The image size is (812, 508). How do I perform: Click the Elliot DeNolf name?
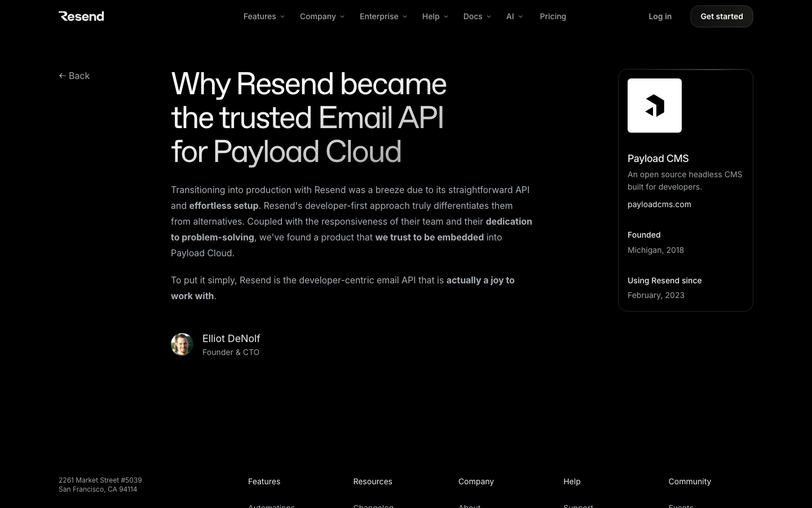point(231,339)
